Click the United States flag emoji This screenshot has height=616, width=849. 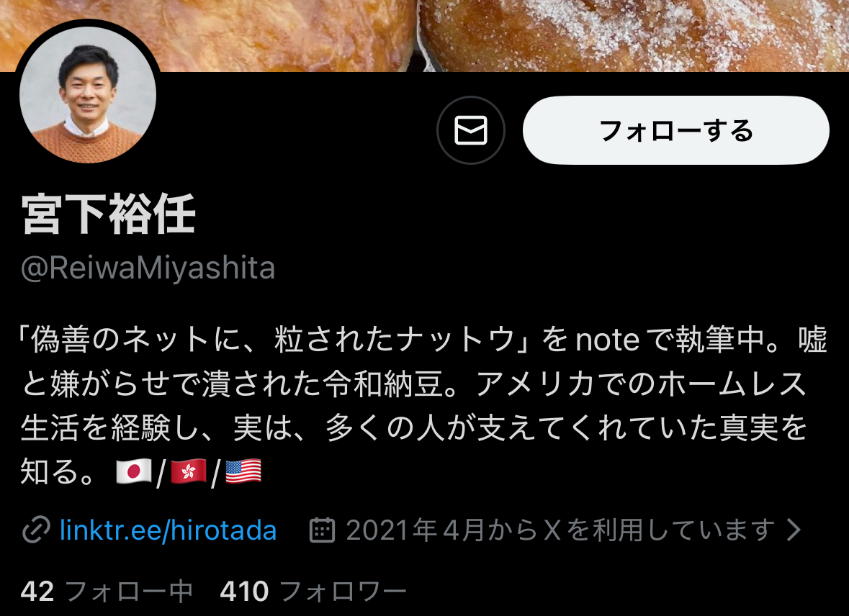(243, 471)
